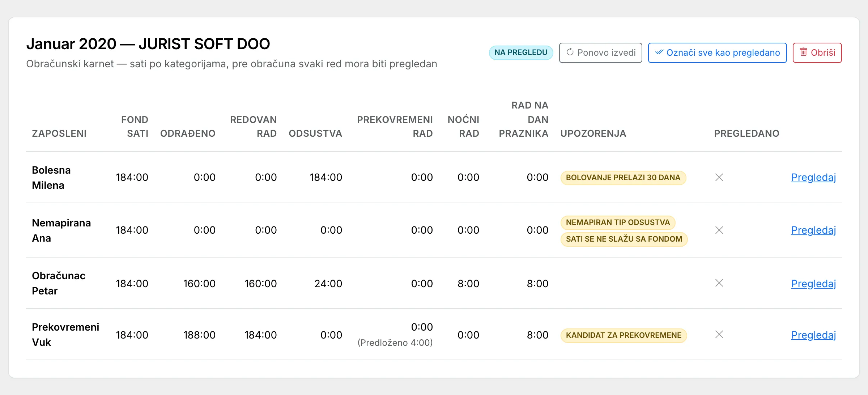Select the Nemapiran tip odsustva warning badge
This screenshot has width=868, height=395.
(618, 222)
